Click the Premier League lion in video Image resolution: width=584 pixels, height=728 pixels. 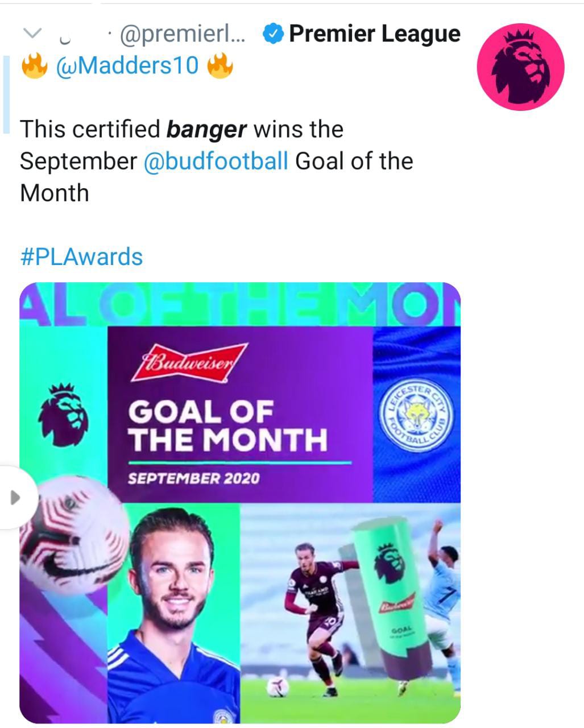[x=63, y=415]
